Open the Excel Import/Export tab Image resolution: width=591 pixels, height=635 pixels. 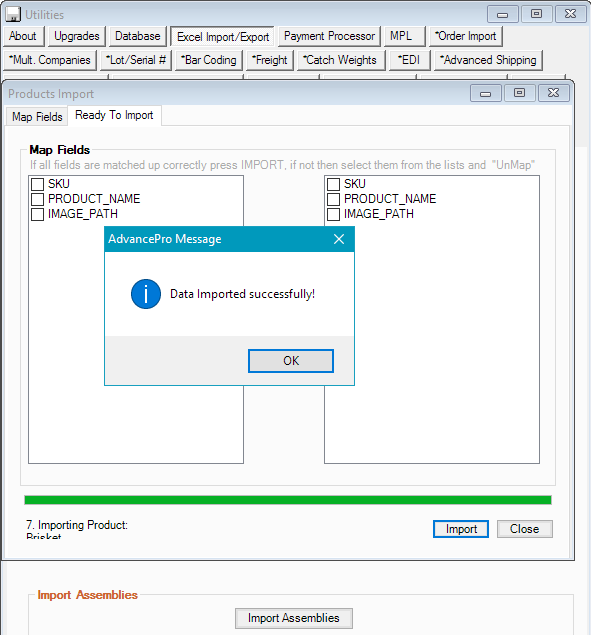point(223,37)
